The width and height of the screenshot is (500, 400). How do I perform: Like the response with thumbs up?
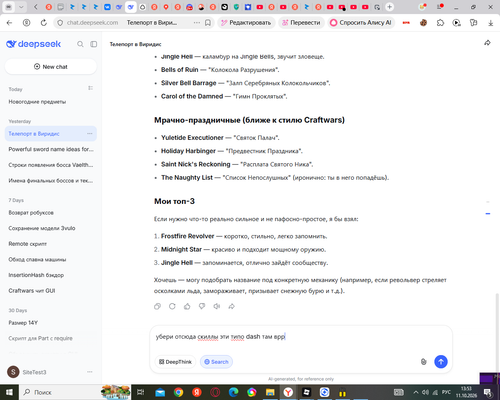point(187,306)
